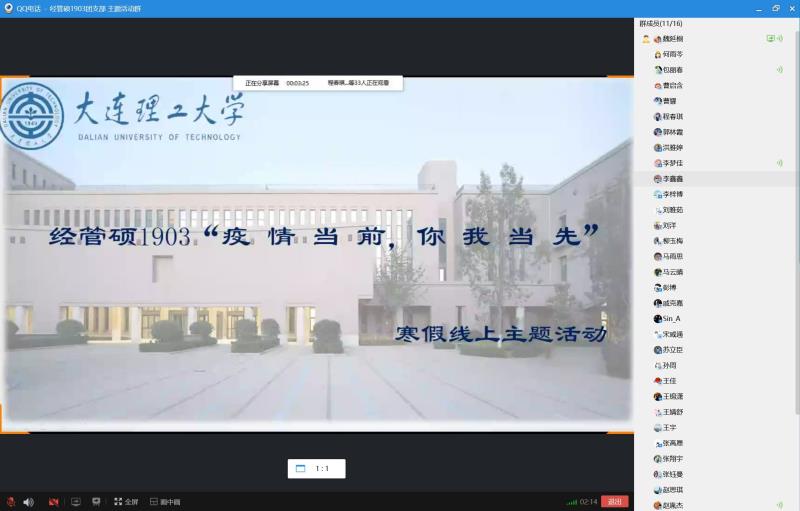Click the 群成员(11/16) header
The width and height of the screenshot is (800, 511).
(662, 23)
